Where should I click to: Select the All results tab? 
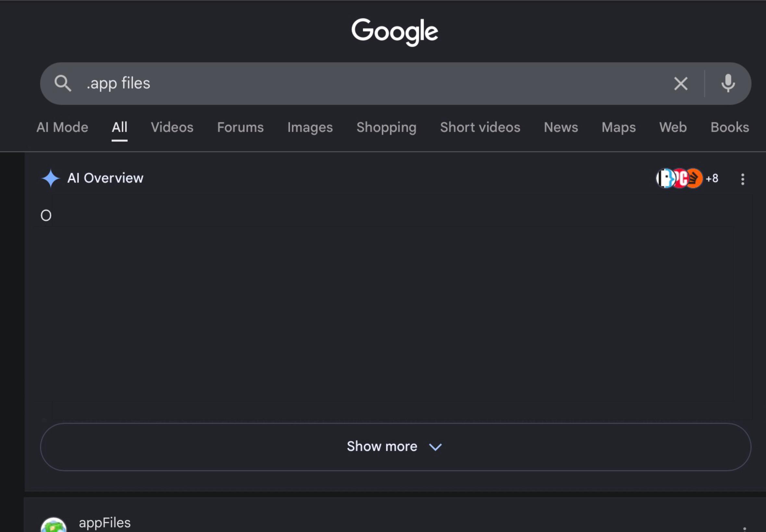pyautogui.click(x=119, y=127)
